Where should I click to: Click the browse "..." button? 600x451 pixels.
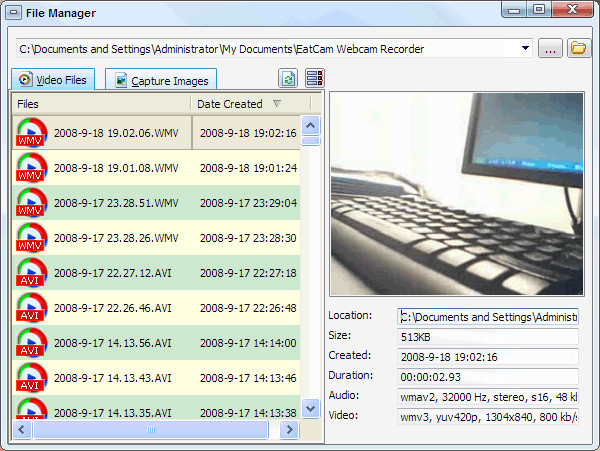click(x=550, y=48)
